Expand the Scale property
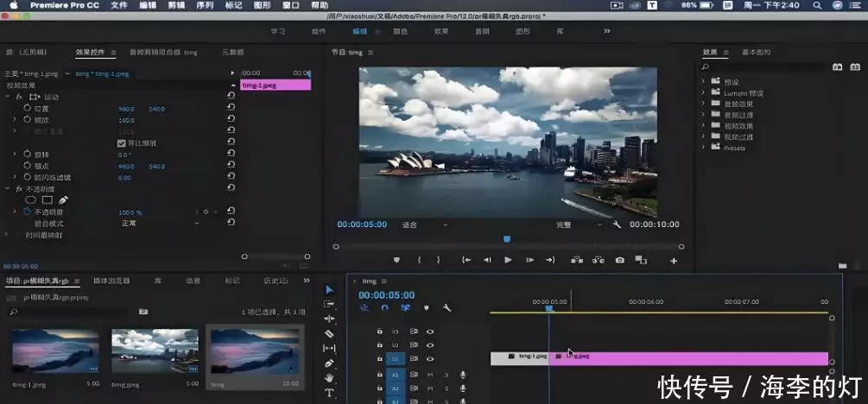Viewport: 868px width, 404px height. [x=15, y=119]
